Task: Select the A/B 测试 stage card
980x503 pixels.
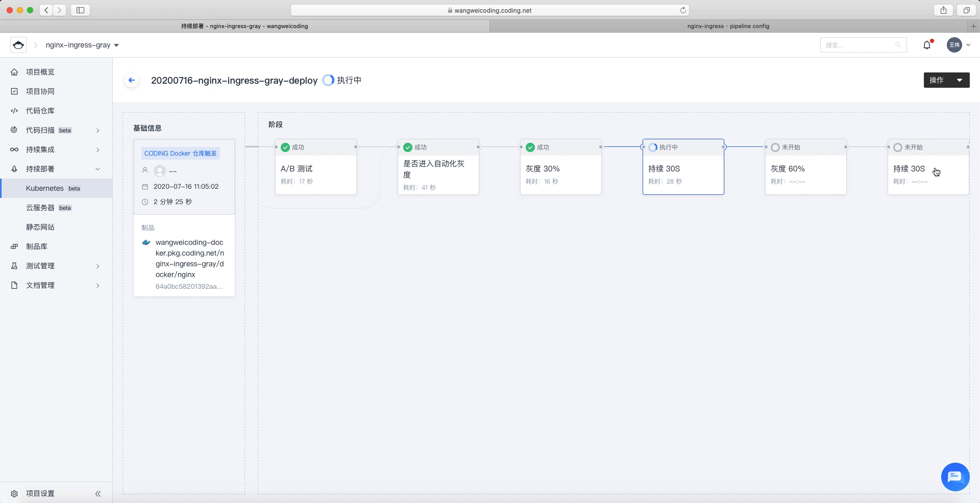Action: (x=316, y=167)
